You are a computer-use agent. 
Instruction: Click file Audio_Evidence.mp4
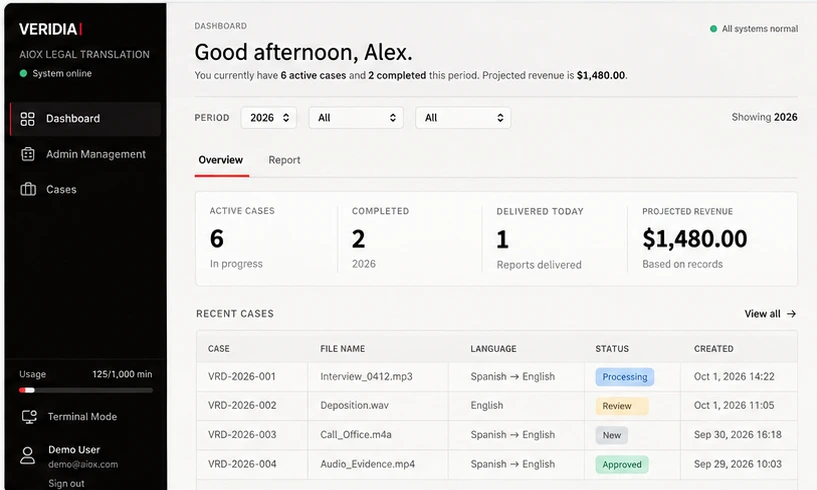pyautogui.click(x=368, y=464)
